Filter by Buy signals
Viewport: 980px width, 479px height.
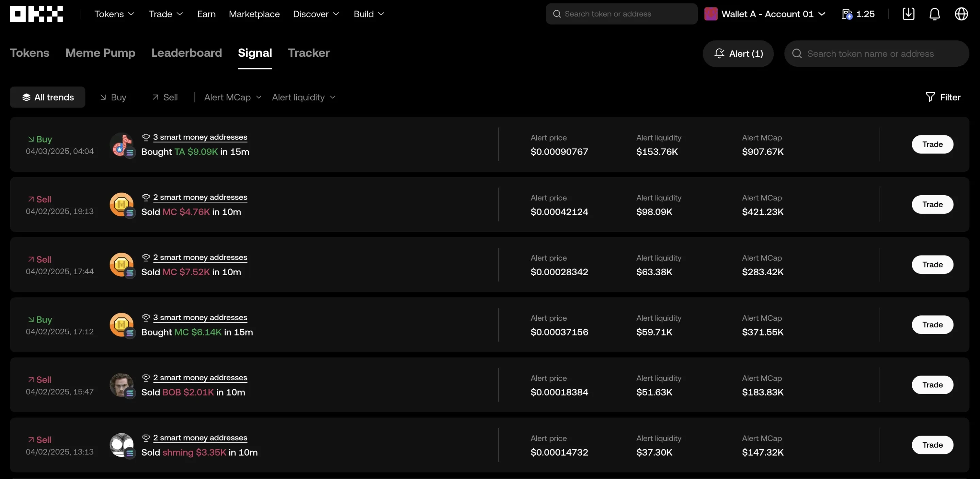point(113,97)
